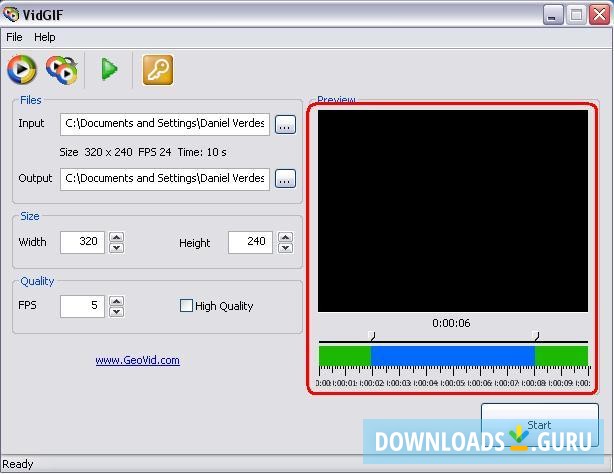This screenshot has height=474, width=614.
Task: Open the Help menu
Action: (45, 37)
